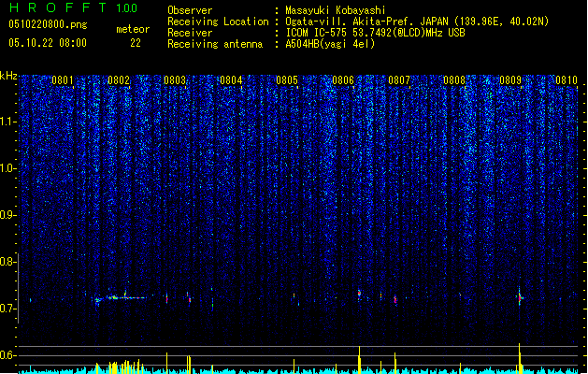The width and height of the screenshot is (588, 374).
Task: Click the 0805 time marker
Action: click(x=287, y=80)
